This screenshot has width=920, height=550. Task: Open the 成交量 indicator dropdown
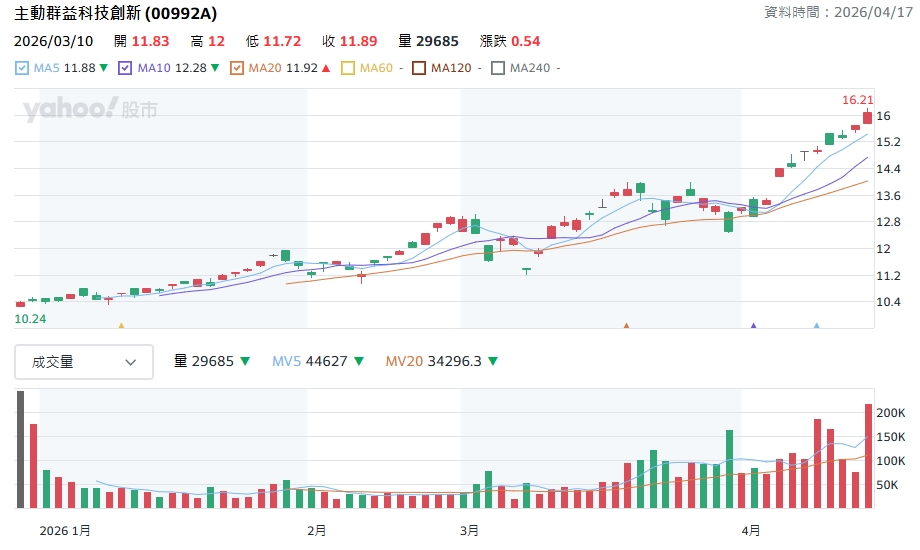pyautogui.click(x=84, y=362)
